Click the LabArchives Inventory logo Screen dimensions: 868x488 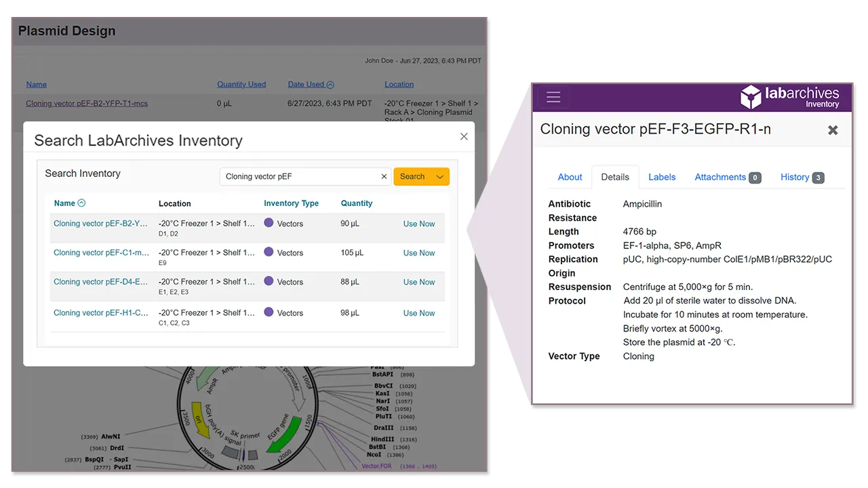[x=789, y=97]
